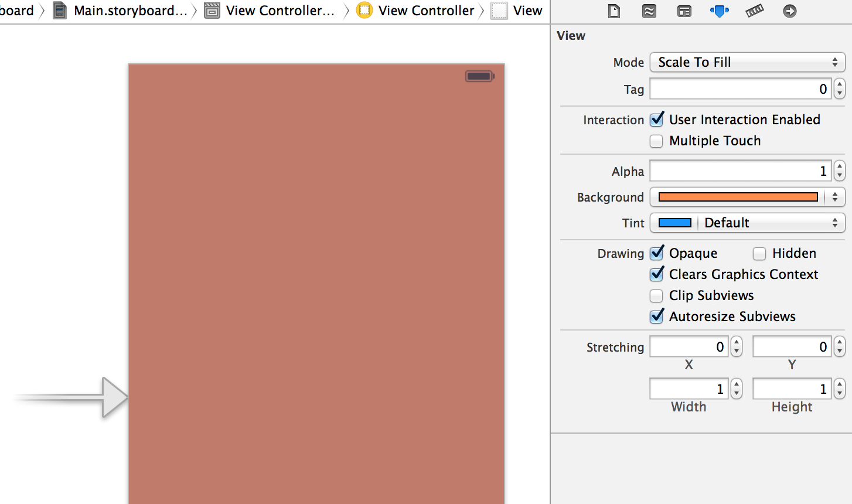Disable User Interaction Enabled checkbox
This screenshot has height=504, width=852.
pyautogui.click(x=657, y=120)
